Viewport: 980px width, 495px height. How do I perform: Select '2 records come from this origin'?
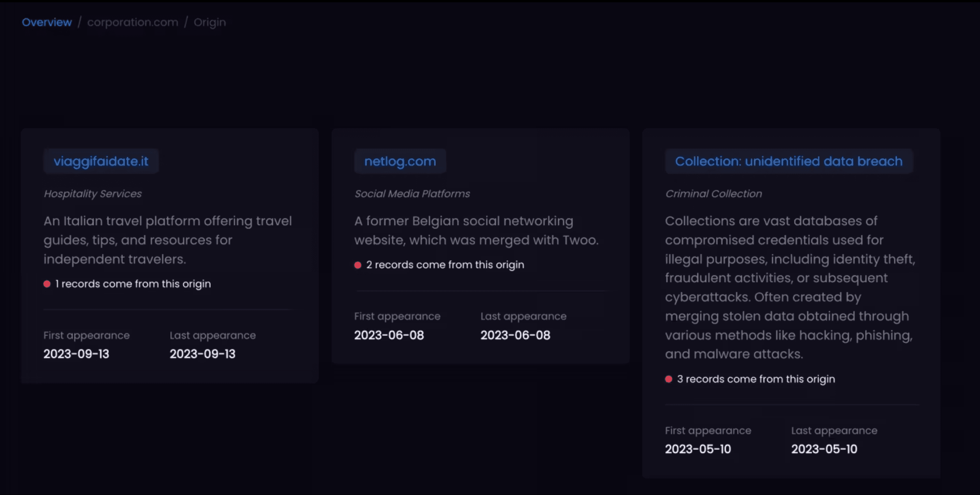[x=445, y=265]
